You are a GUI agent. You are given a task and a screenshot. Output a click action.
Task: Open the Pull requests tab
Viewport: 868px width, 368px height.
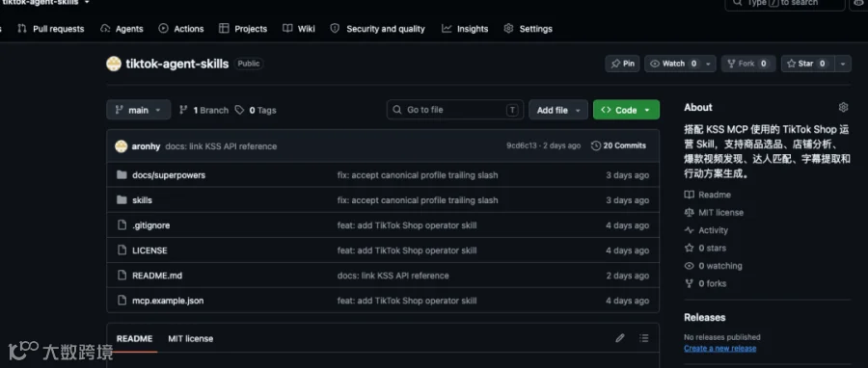51,29
